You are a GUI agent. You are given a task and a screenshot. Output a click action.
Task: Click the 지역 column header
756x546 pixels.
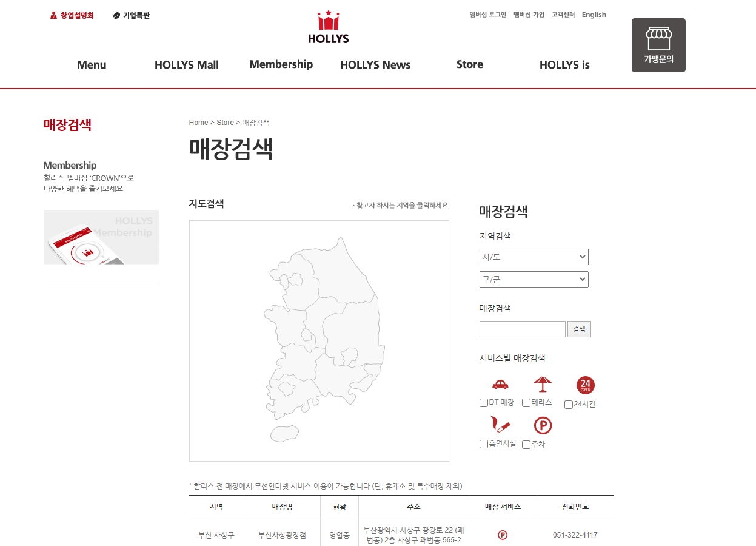coord(216,507)
